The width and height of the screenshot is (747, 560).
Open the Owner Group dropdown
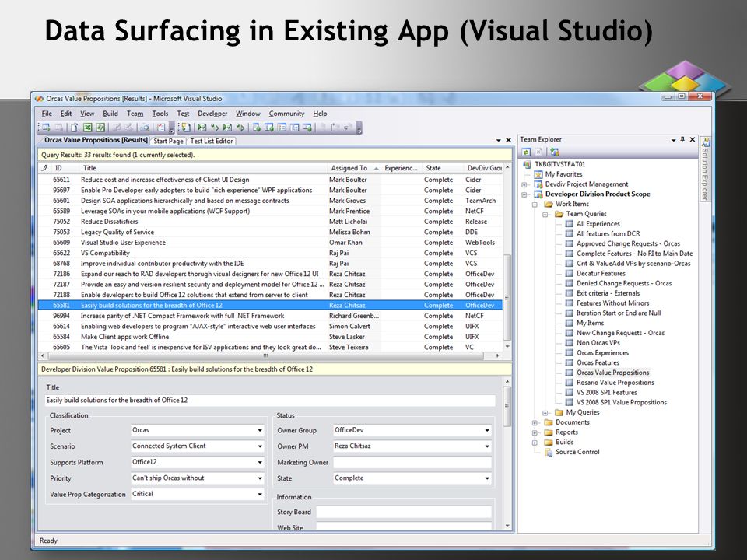(487, 430)
